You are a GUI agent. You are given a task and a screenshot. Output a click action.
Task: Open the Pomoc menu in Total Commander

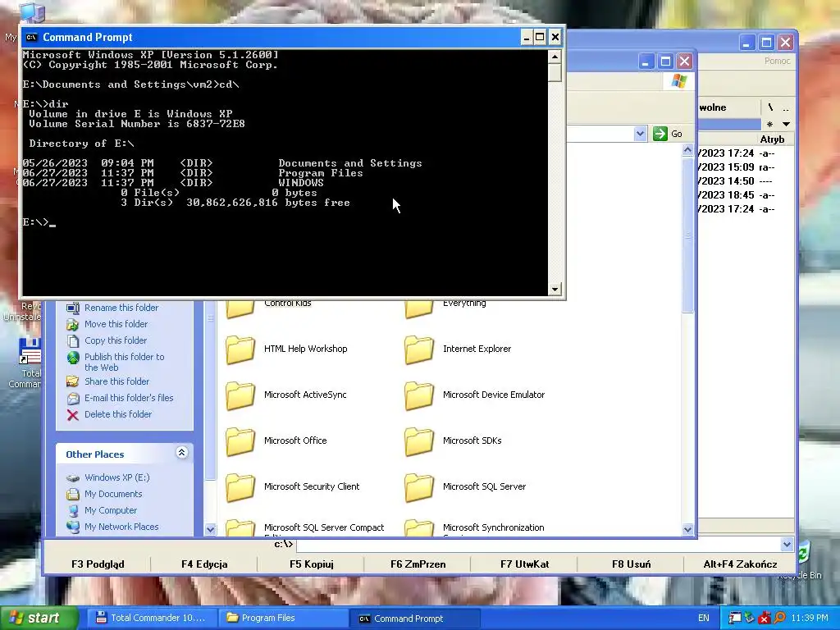coord(777,61)
